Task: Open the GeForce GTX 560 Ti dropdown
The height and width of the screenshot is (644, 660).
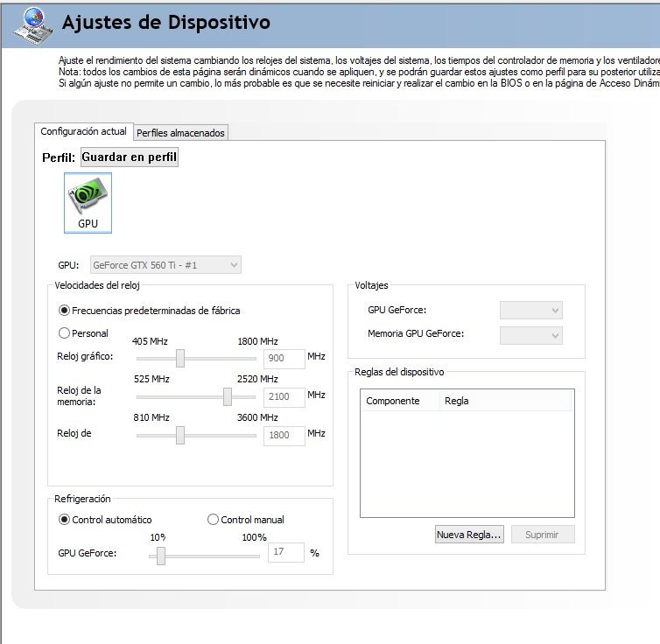Action: [x=165, y=265]
